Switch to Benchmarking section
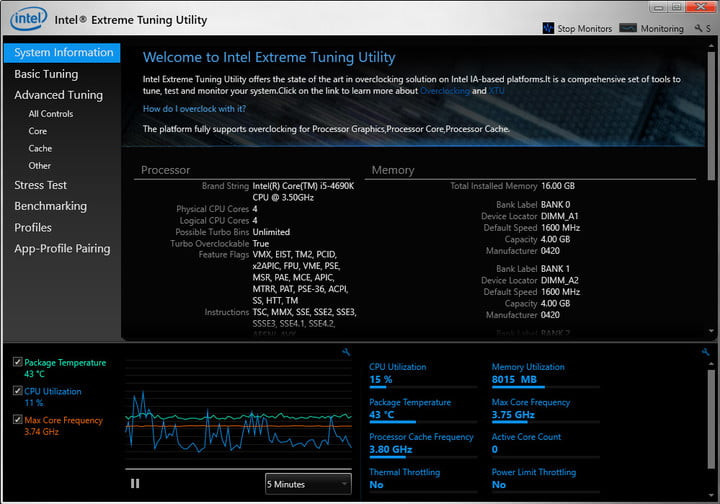The height and width of the screenshot is (504, 720). (x=51, y=207)
